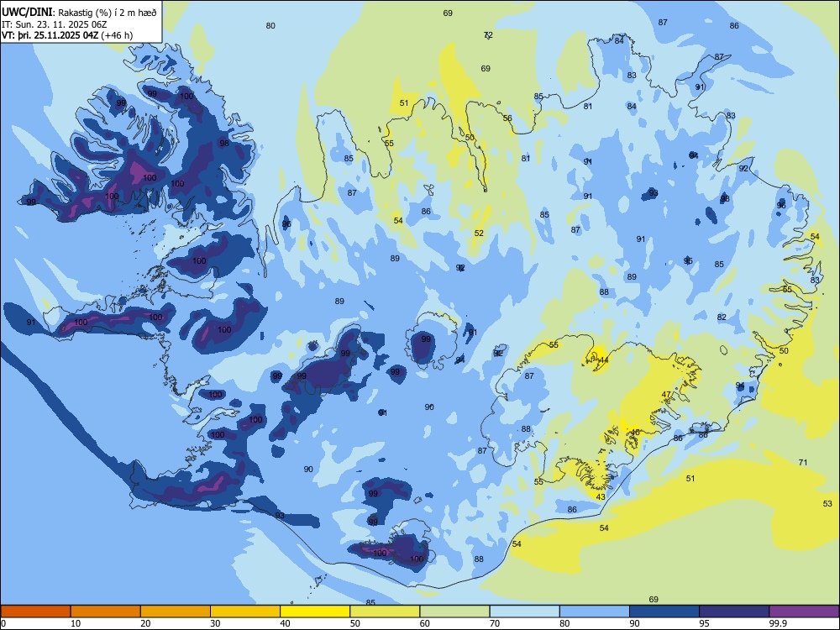Click the 'UWC/DINI' title text
Viewport: 840px width, 630px height.
[x=28, y=13]
